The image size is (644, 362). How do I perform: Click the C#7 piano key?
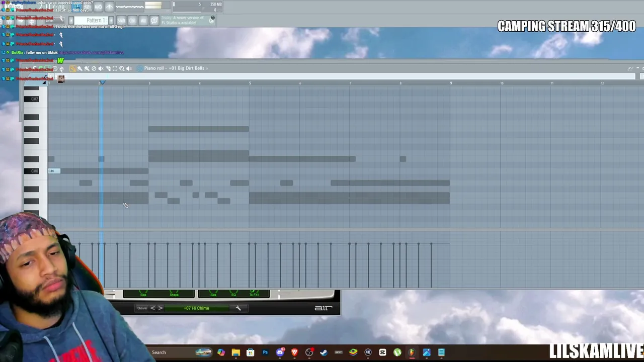31,99
